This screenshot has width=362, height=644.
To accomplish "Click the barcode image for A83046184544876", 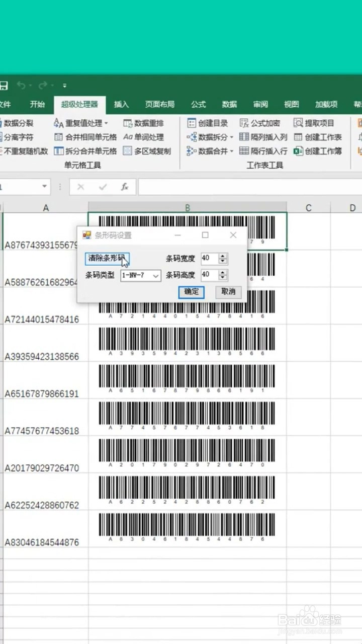I will 187,527.
